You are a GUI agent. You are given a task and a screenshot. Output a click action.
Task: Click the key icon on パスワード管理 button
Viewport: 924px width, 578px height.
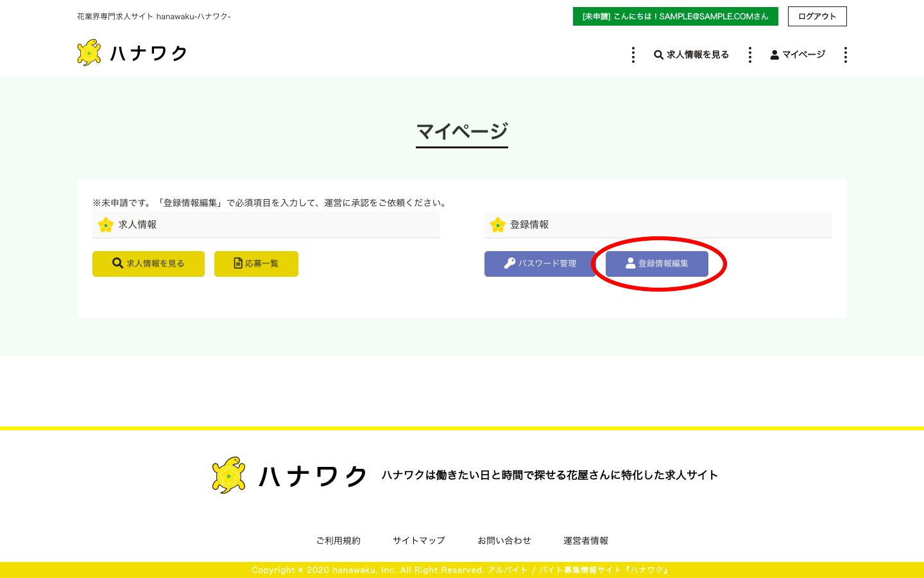(x=509, y=263)
